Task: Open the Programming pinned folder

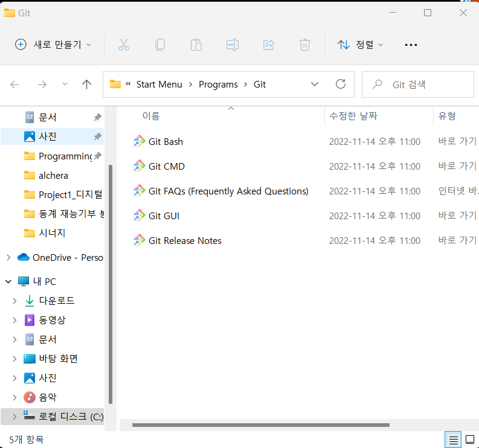Action: coord(53,156)
